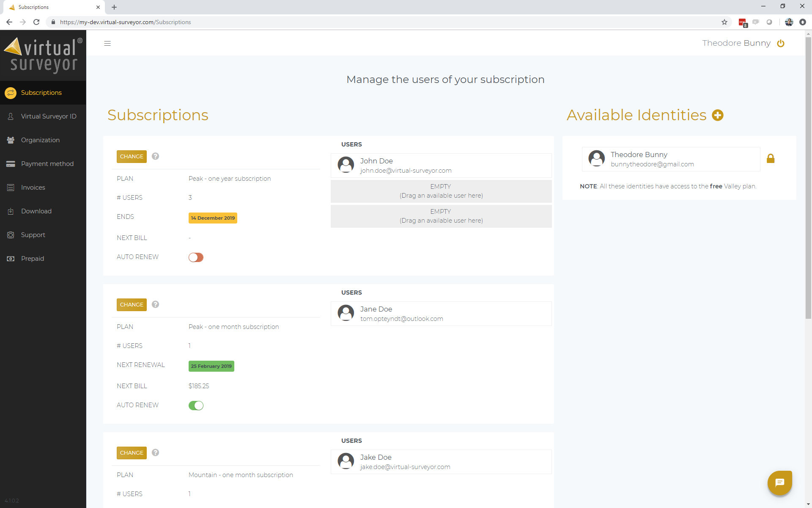The image size is (812, 508).
Task: Click CHANGE on Mountain subscription
Action: tap(132, 453)
